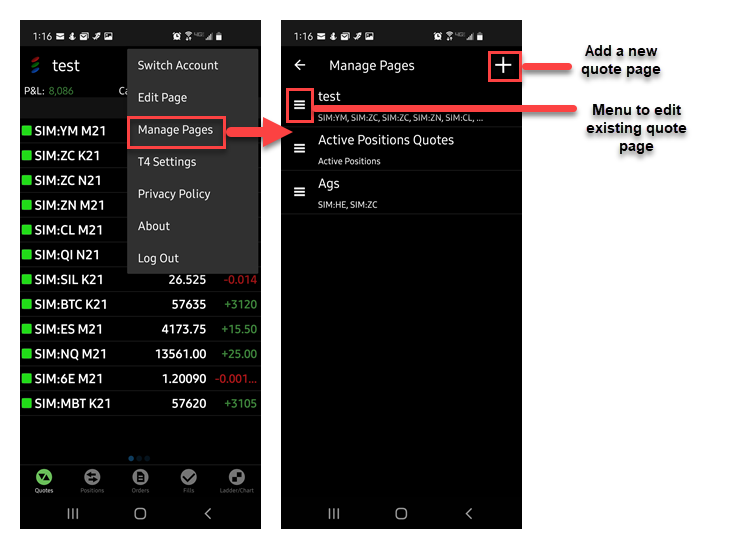The height and width of the screenshot is (549, 748).
Task: Open hamburger menu for Active Positions Quotes
Action: tap(299, 148)
